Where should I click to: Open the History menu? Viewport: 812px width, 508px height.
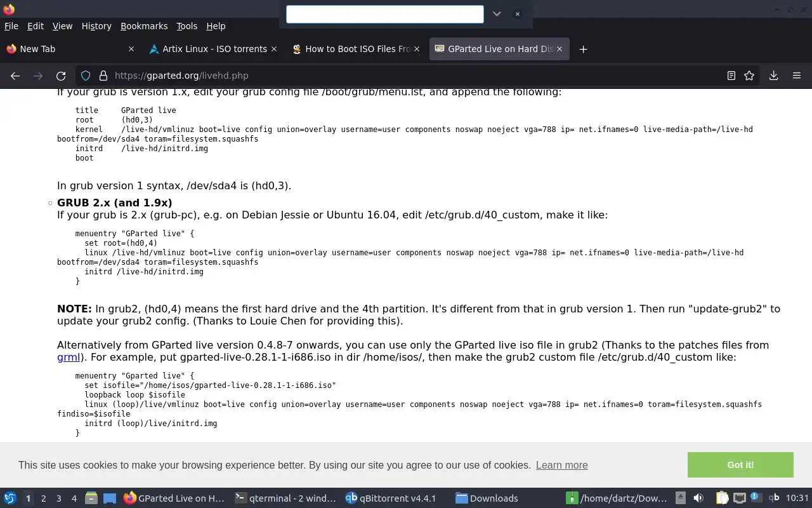click(96, 26)
